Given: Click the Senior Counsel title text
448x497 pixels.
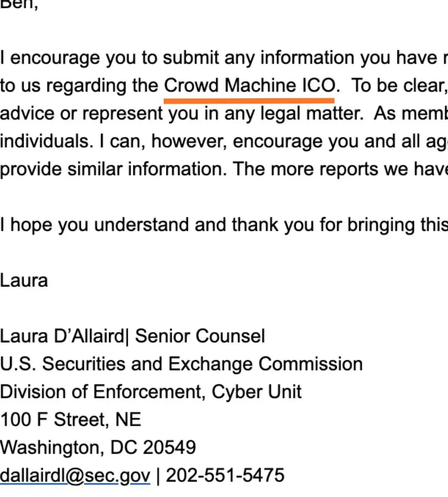Looking at the screenshot, I should click(x=200, y=336).
